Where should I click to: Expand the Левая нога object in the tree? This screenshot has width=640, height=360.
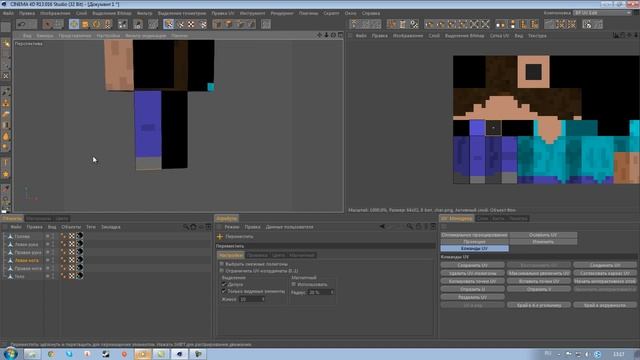[4, 260]
